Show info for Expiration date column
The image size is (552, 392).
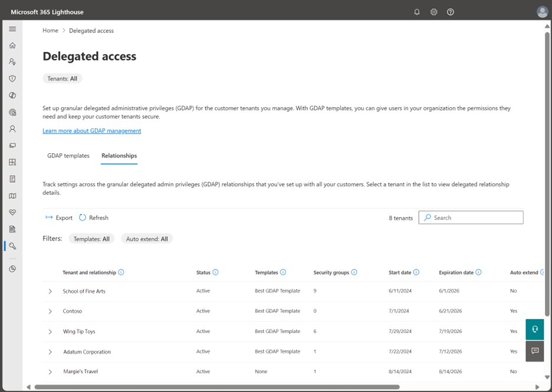coord(478,272)
